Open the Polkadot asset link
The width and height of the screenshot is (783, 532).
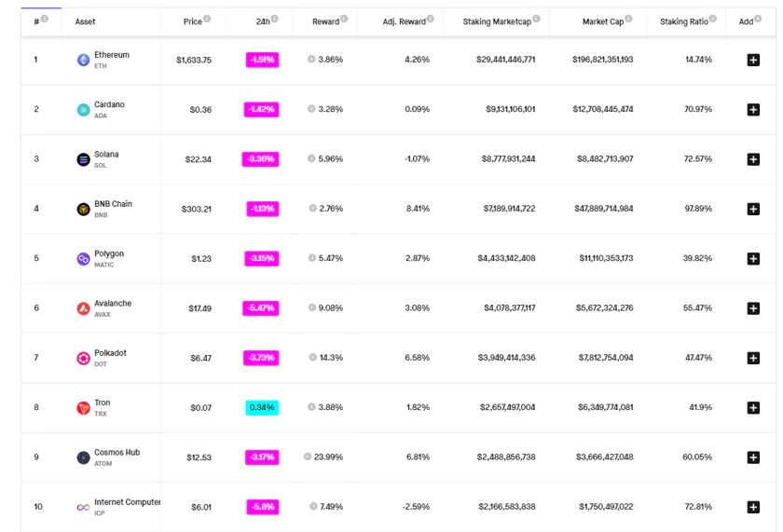tap(110, 353)
